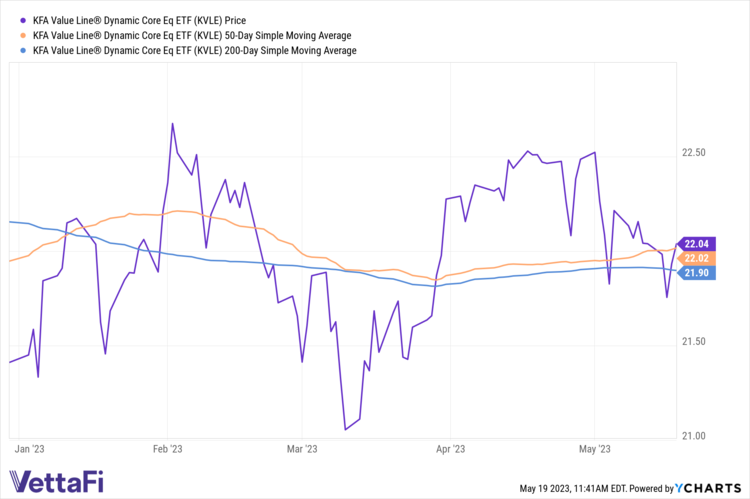This screenshot has height=499, width=750.
Task: Click the blue 200-Day SMA legend dot
Action: (x=22, y=49)
